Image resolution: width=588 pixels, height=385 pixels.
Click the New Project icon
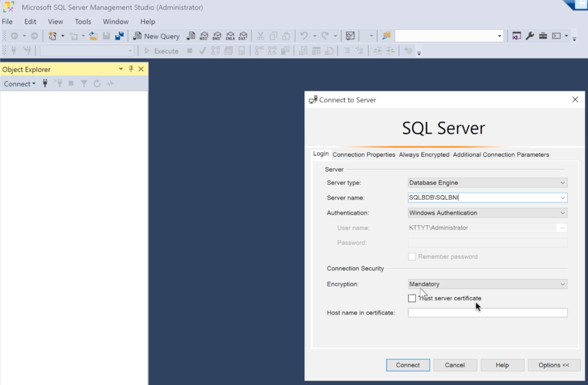[52, 36]
